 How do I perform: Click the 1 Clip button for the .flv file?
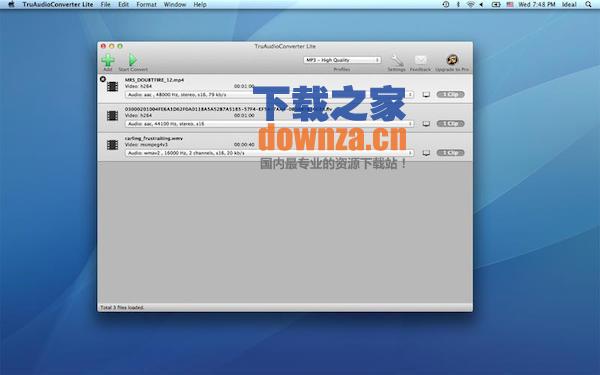450,124
